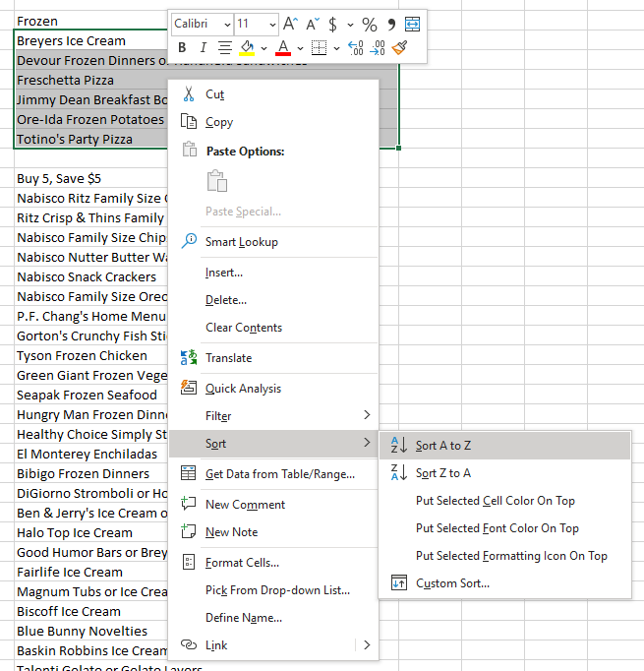Click the Borders icon
Image resolution: width=644 pixels, height=671 pixels.
click(319, 47)
